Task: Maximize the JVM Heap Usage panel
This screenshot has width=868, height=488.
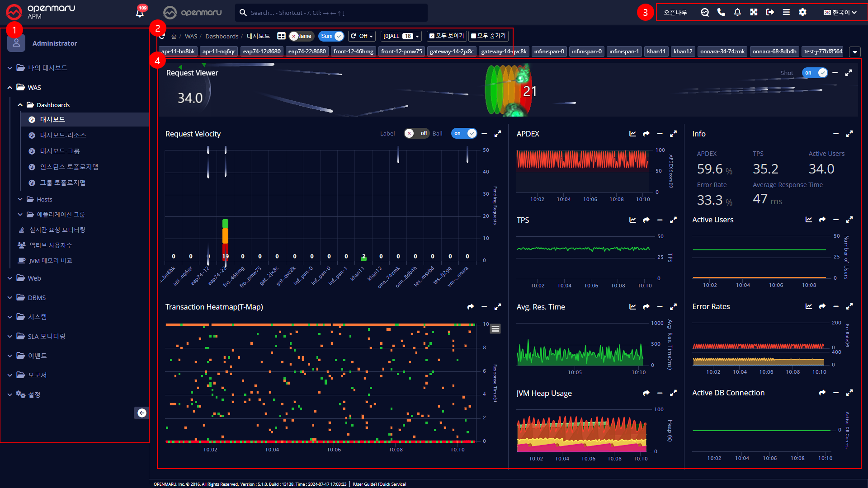Action: coord(673,393)
